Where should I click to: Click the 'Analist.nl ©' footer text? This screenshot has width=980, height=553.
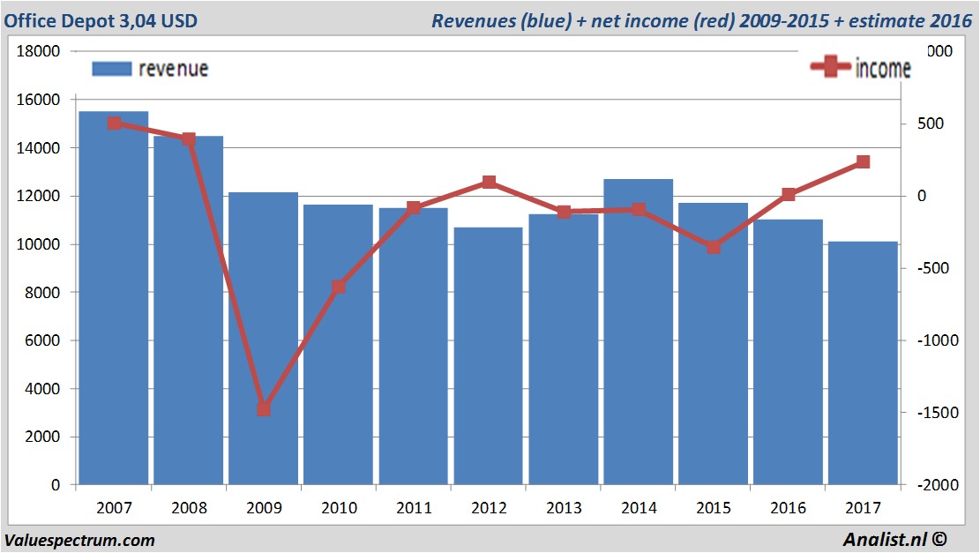tap(895, 539)
